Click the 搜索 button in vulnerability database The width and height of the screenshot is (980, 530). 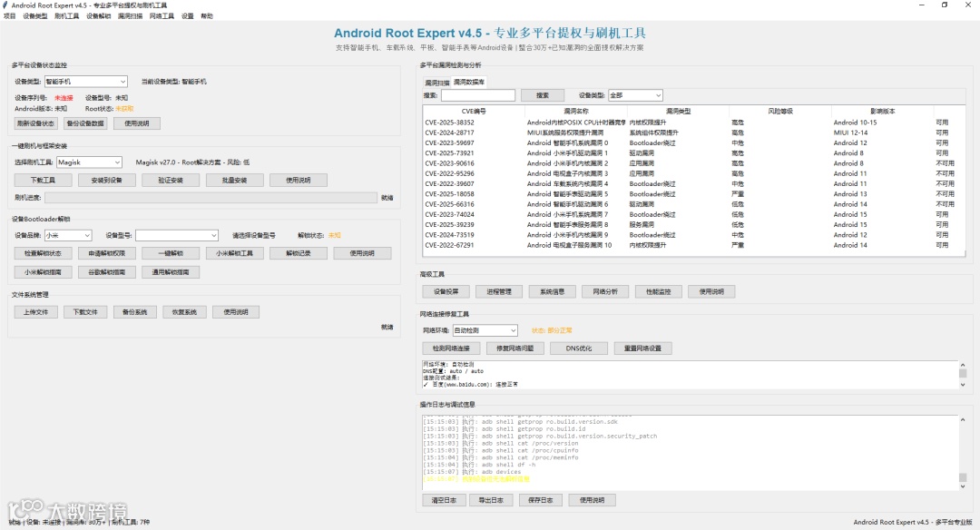click(x=543, y=95)
